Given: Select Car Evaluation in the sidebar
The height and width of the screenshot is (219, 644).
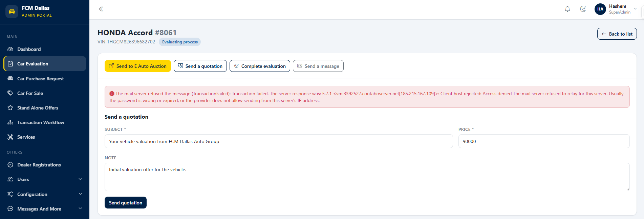Looking at the screenshot, I should pyautogui.click(x=45, y=64).
